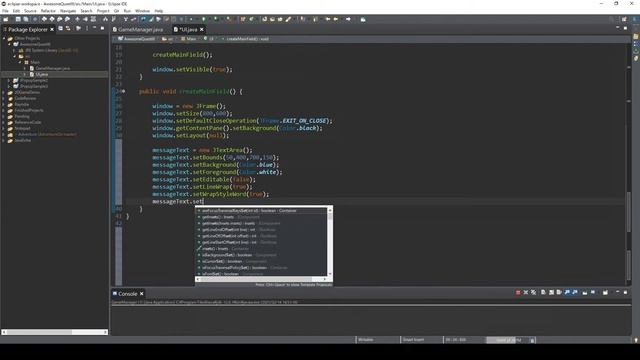Close the Package Explorer tab
The width and height of the screenshot is (640, 360).
click(52, 29)
